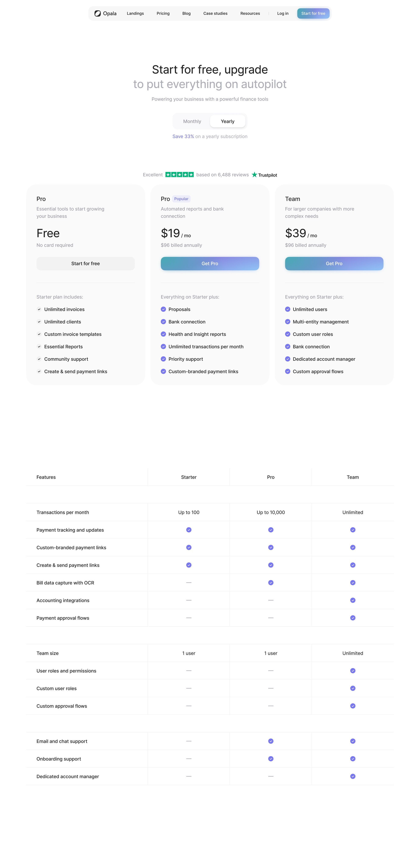
Task: Switch billing to Monthly
Action: tap(192, 121)
